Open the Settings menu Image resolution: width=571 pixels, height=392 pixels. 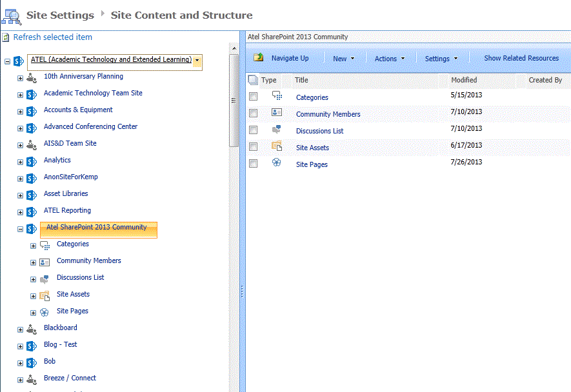click(441, 59)
